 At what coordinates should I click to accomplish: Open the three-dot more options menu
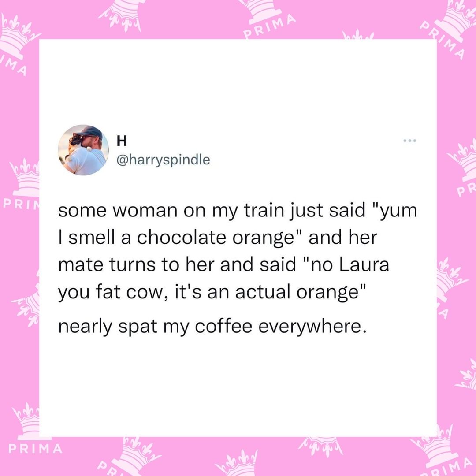tap(410, 141)
